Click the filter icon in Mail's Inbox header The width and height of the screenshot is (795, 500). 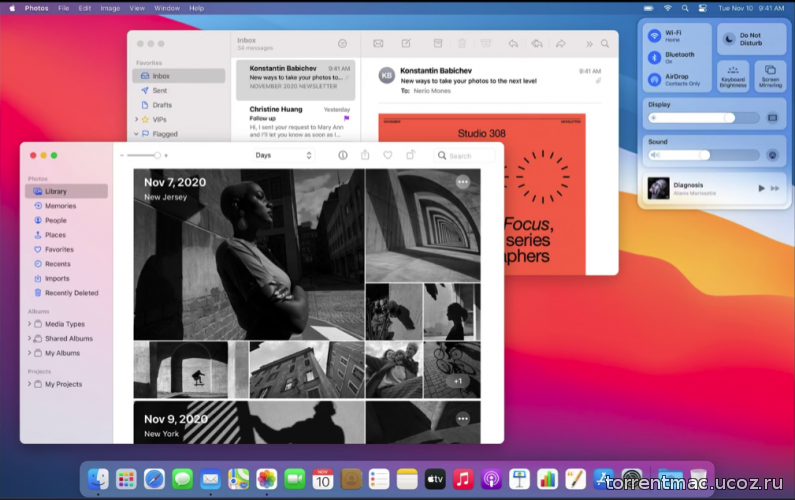tap(342, 44)
